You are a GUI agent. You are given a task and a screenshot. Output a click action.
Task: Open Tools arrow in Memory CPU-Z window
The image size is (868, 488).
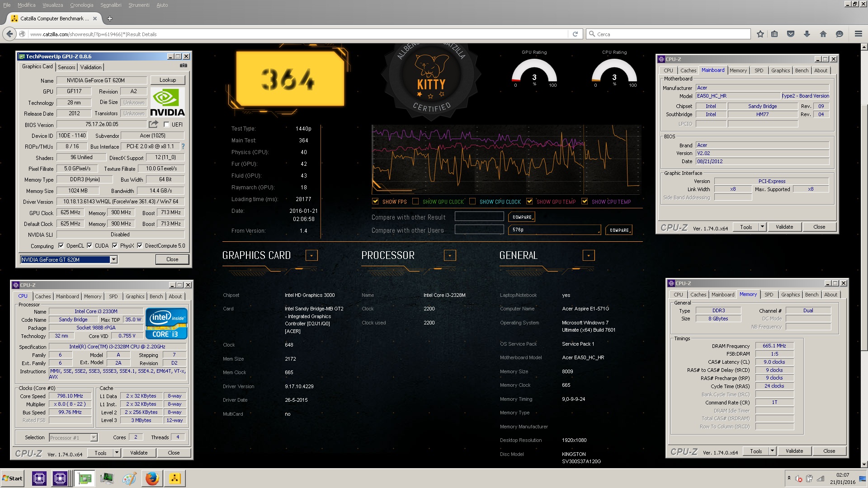pos(772,451)
